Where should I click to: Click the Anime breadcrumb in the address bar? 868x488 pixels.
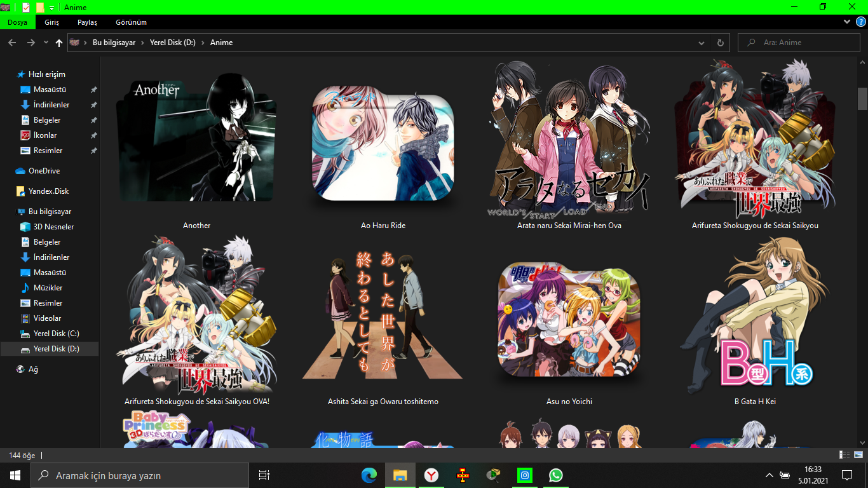click(x=222, y=43)
